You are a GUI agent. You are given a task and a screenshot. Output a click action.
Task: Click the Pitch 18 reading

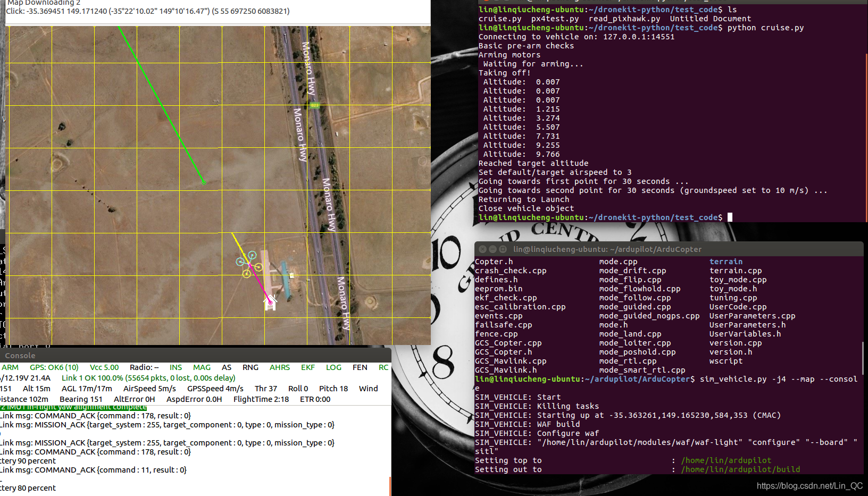point(333,389)
